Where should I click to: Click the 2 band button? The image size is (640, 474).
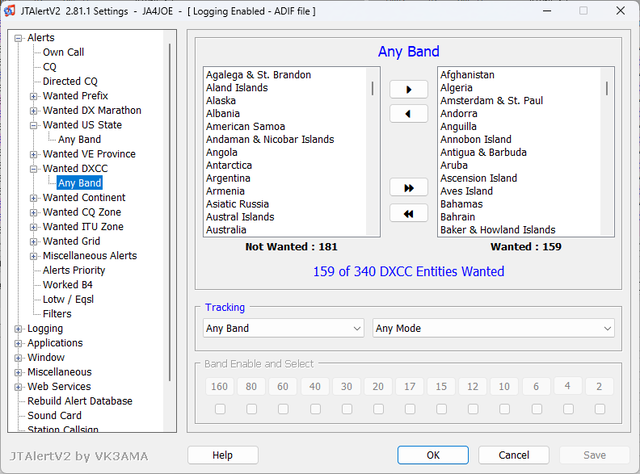click(599, 386)
